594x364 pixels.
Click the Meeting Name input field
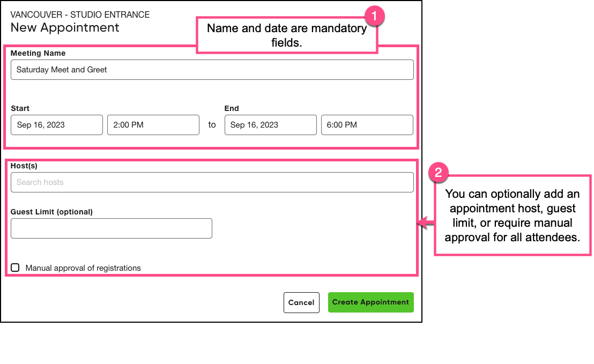click(212, 70)
